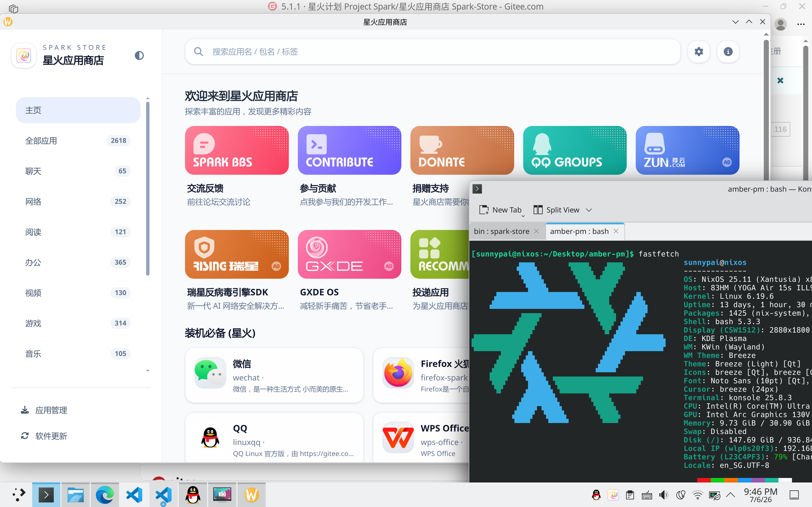Viewport: 812px width, 507px height.
Task: Open 办公 category
Action: [78, 262]
